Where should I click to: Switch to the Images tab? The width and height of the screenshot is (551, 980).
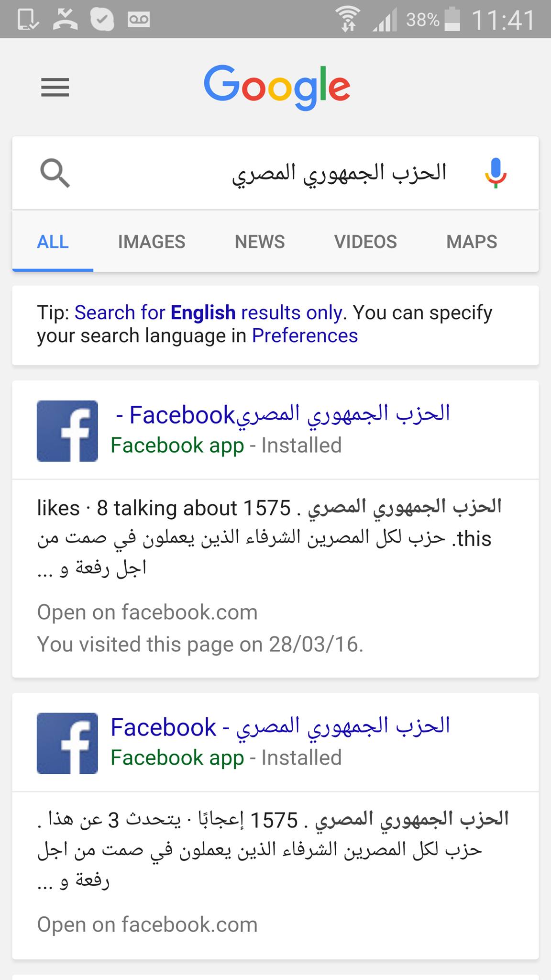pyautogui.click(x=151, y=242)
